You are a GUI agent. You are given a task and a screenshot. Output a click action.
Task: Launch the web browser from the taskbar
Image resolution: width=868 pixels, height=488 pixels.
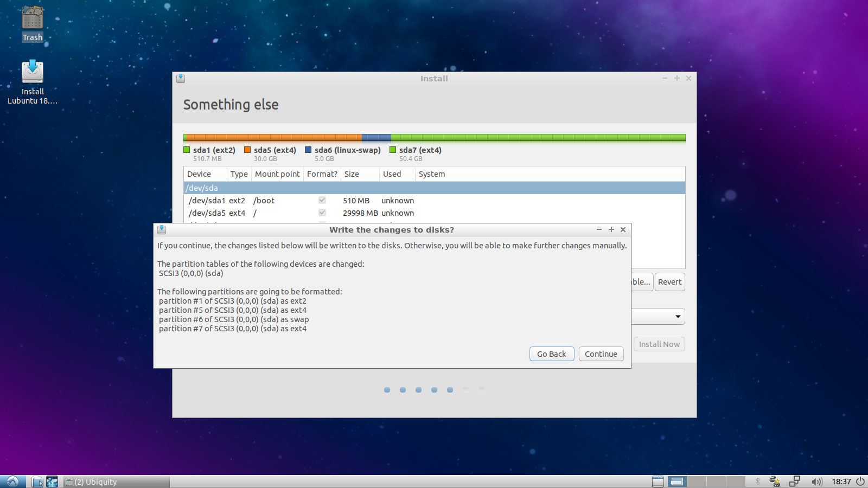pyautogui.click(x=52, y=481)
